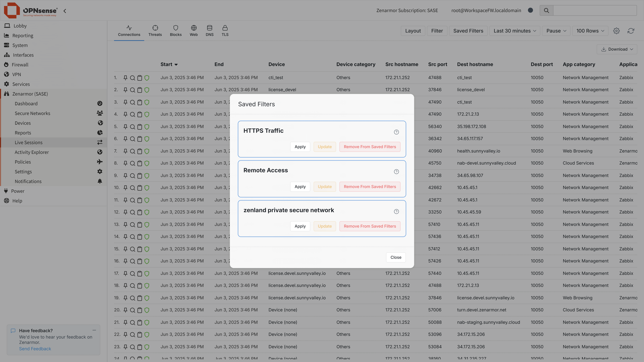Close the Saved Filters dialog

point(396,257)
